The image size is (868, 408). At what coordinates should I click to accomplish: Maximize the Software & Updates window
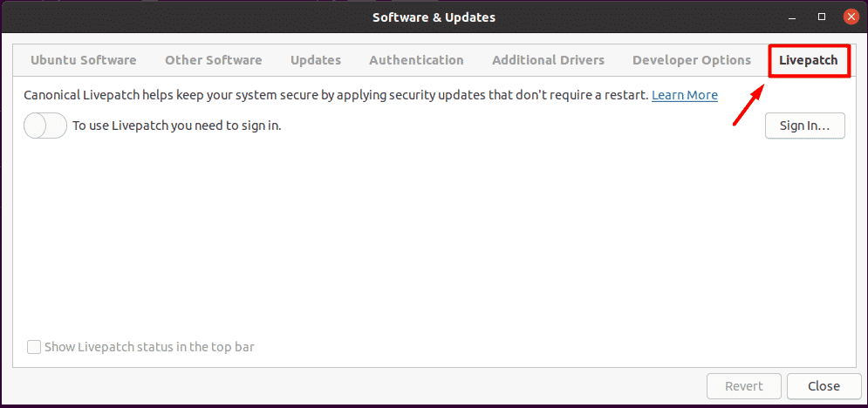coord(822,17)
